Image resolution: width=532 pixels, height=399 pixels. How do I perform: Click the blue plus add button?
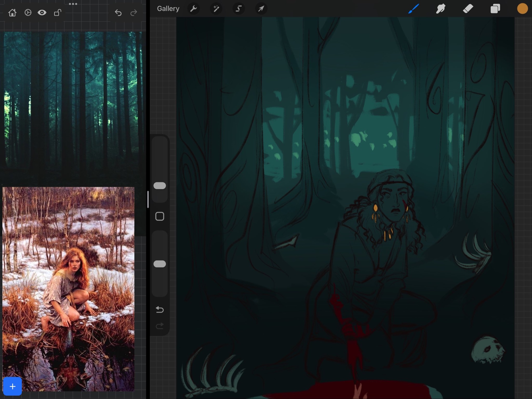[13, 386]
